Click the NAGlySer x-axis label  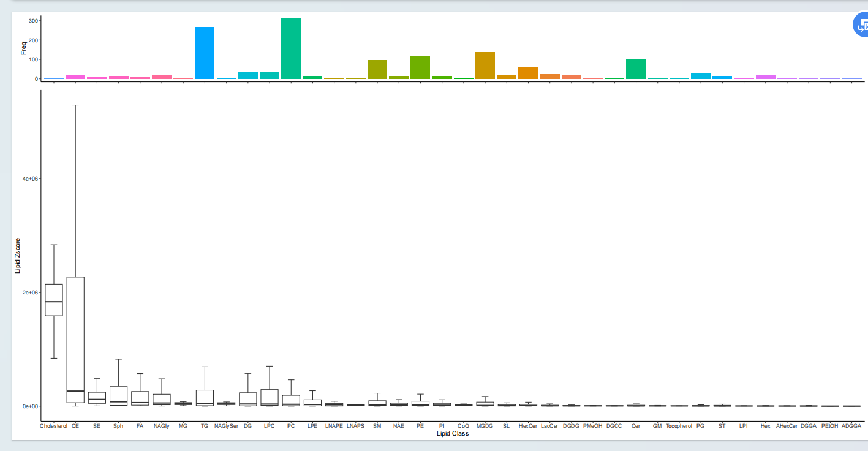(x=226, y=425)
